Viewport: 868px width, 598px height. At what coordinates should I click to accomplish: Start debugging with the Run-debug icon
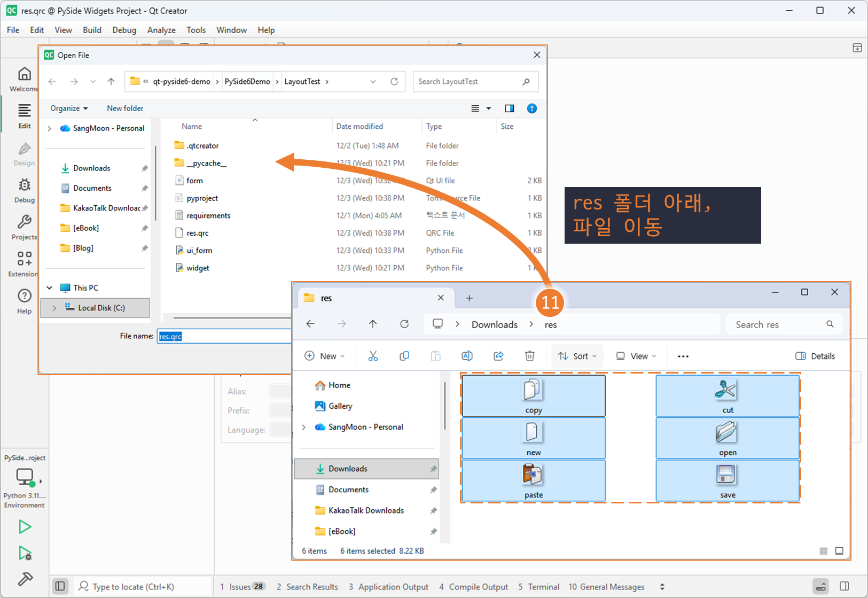25,553
